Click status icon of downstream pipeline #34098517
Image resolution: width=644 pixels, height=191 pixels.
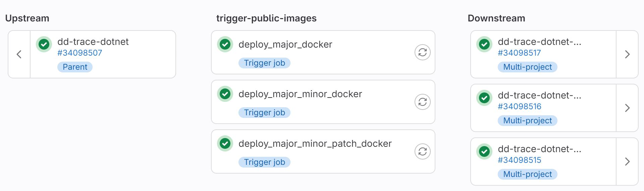[484, 44]
